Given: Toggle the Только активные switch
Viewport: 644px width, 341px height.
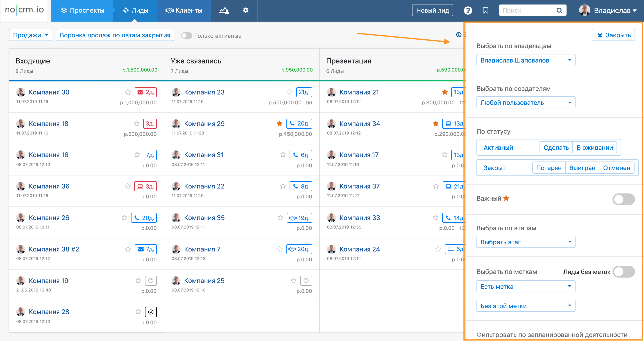Looking at the screenshot, I should [x=186, y=36].
